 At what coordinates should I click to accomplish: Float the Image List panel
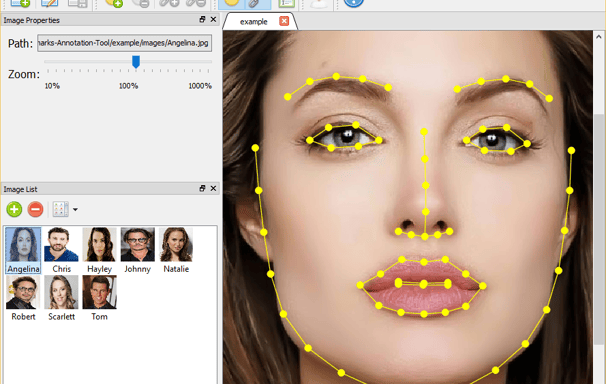point(202,188)
